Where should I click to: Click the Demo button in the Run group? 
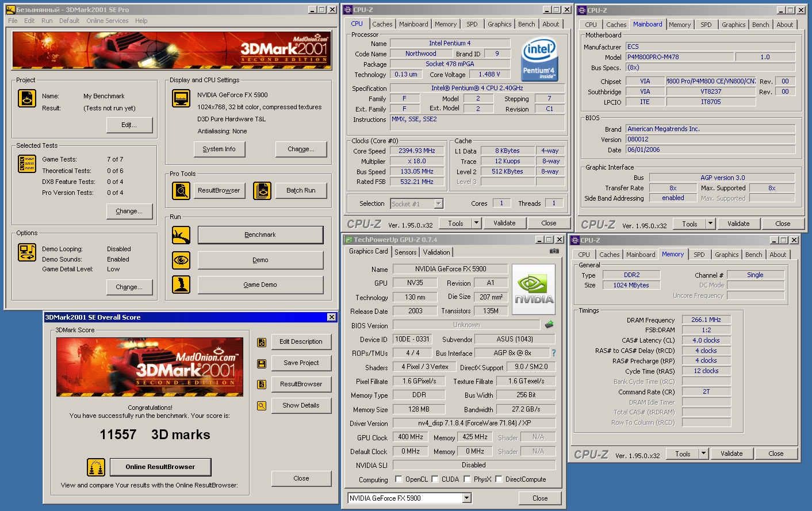(261, 260)
